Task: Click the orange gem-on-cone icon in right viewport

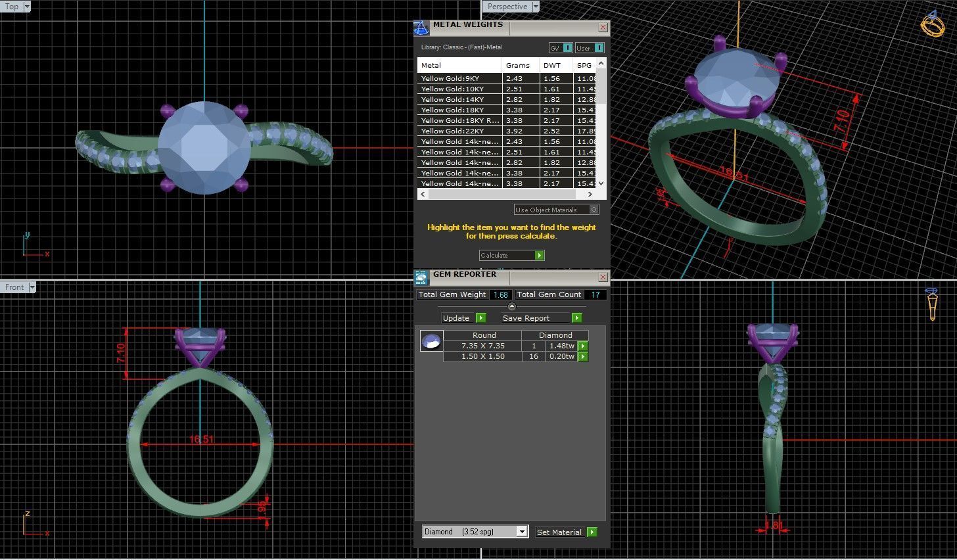Action: [x=931, y=304]
